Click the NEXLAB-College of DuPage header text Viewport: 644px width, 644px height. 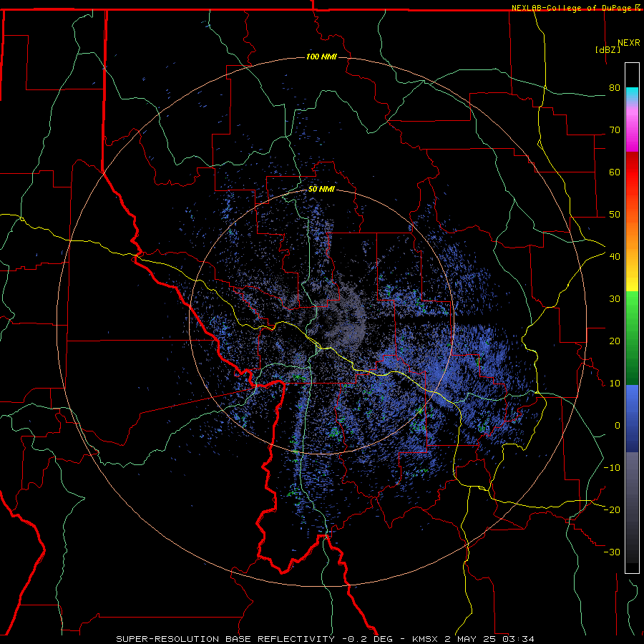(571, 8)
